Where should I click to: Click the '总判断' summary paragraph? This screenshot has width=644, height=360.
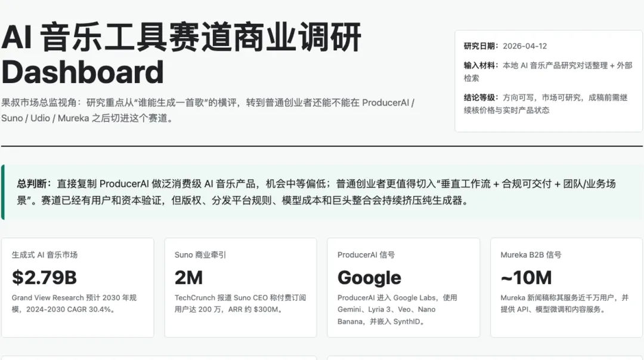(316, 192)
